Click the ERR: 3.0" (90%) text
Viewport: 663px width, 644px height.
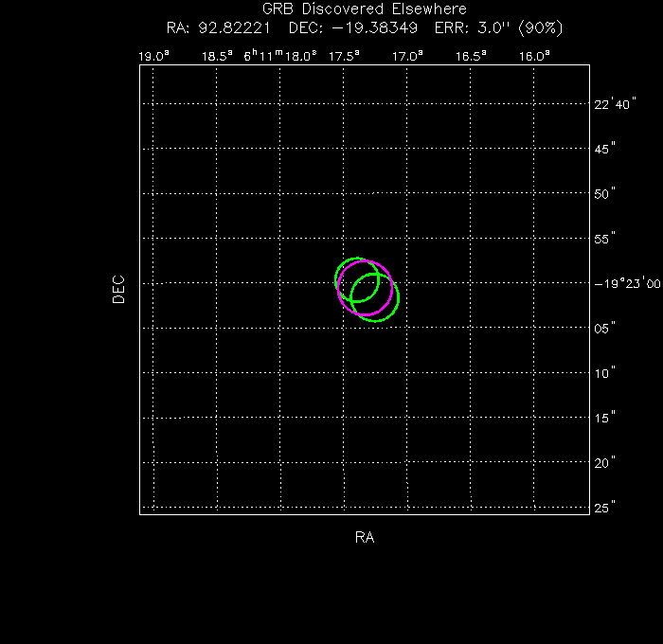[499, 27]
